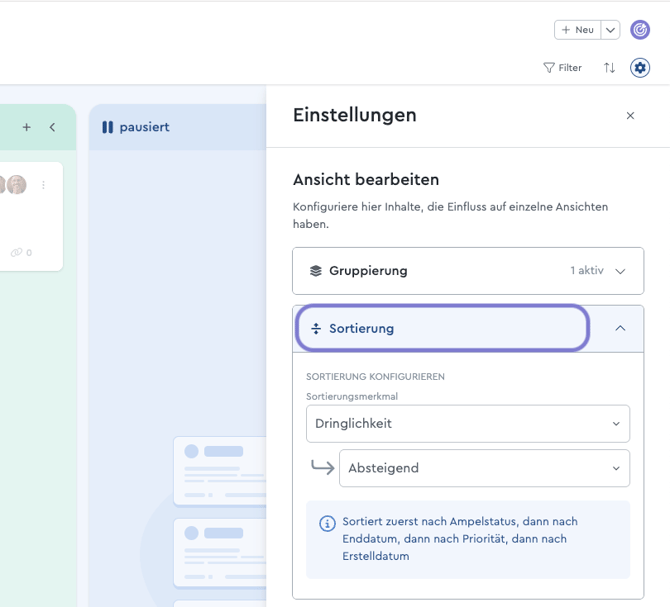
Task: Open the dropdown arrow beside Neu
Action: click(611, 30)
